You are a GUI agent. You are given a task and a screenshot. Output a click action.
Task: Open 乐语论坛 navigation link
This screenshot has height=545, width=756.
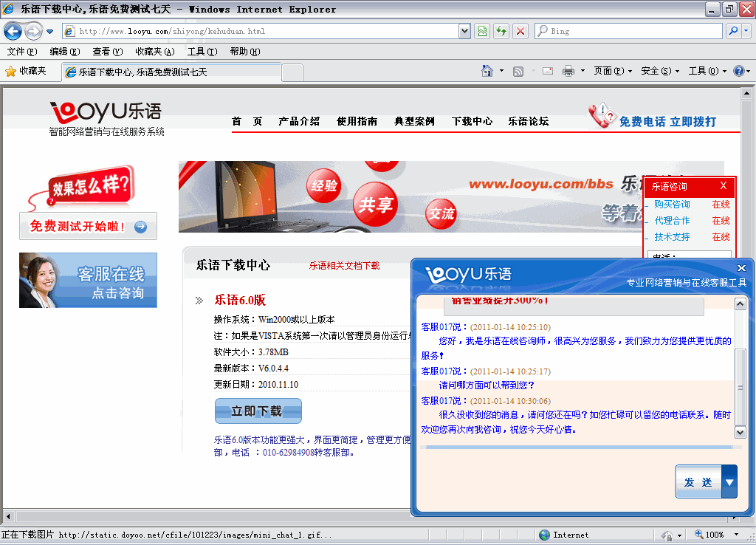(529, 122)
